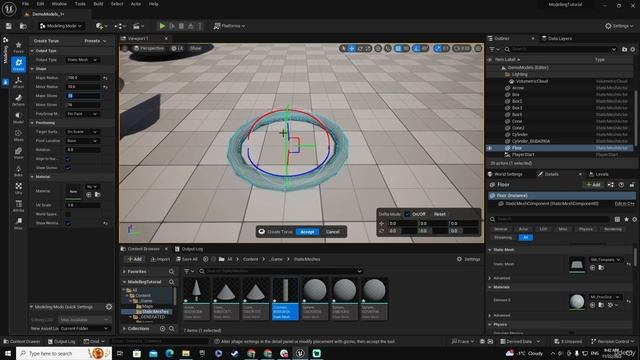The image size is (640, 360).
Task: Open the File menu
Action: (25, 4)
